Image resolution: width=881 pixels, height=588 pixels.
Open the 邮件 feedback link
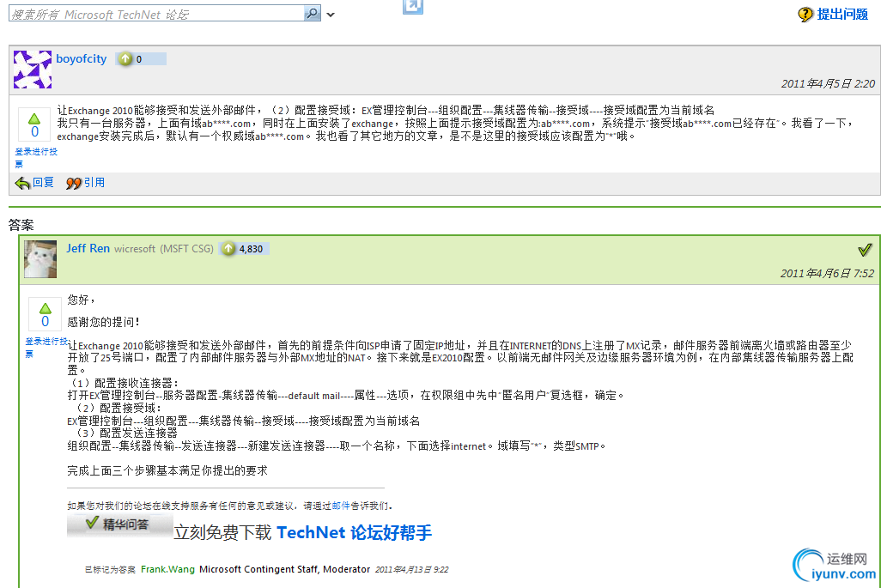point(341,506)
